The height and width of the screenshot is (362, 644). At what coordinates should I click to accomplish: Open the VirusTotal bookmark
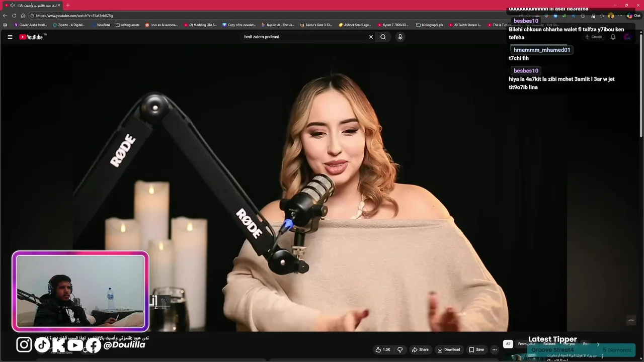pos(100,25)
